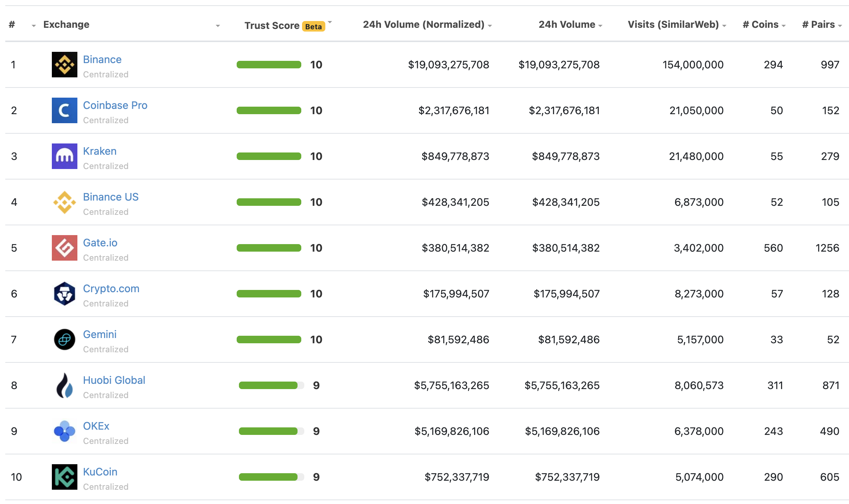Select Crypto.com pairs count 128

click(x=831, y=294)
